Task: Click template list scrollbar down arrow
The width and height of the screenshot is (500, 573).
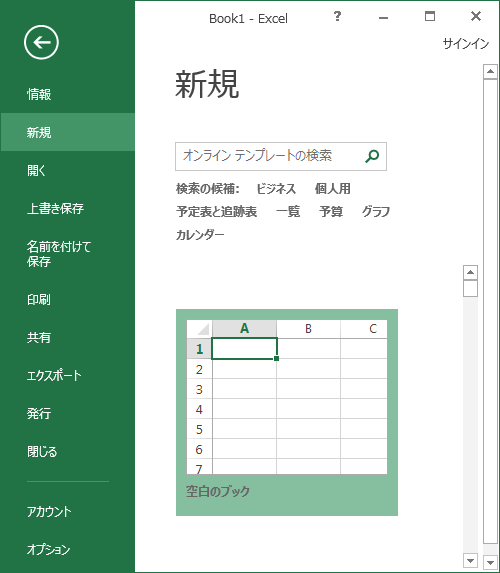Action: (x=470, y=560)
